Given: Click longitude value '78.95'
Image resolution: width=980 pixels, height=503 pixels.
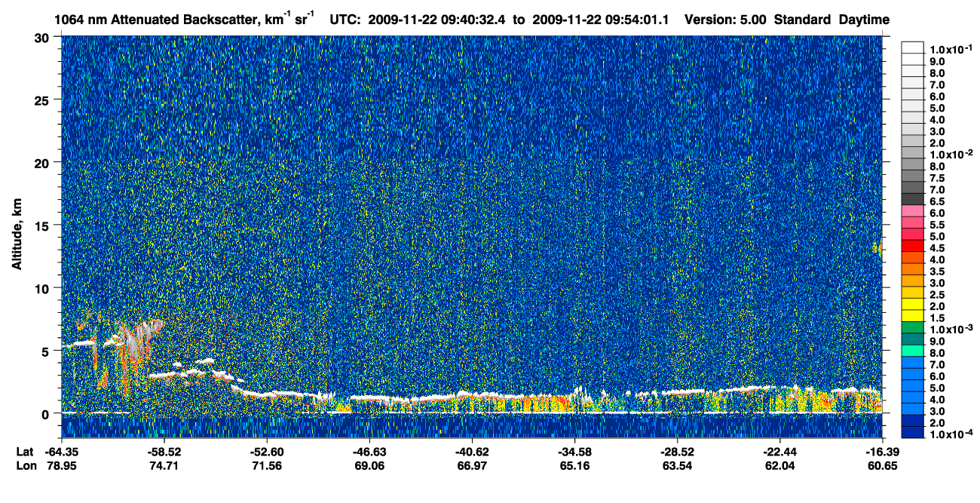Looking at the screenshot, I should tap(61, 465).
